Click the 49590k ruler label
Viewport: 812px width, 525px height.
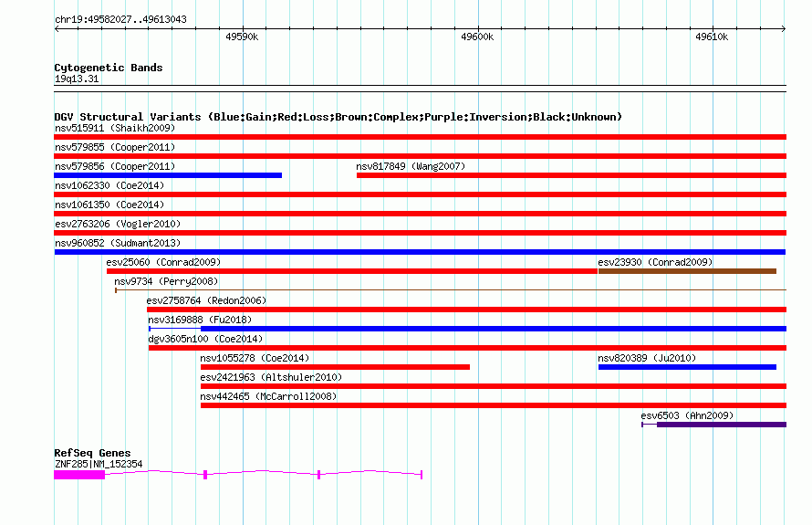click(x=242, y=37)
